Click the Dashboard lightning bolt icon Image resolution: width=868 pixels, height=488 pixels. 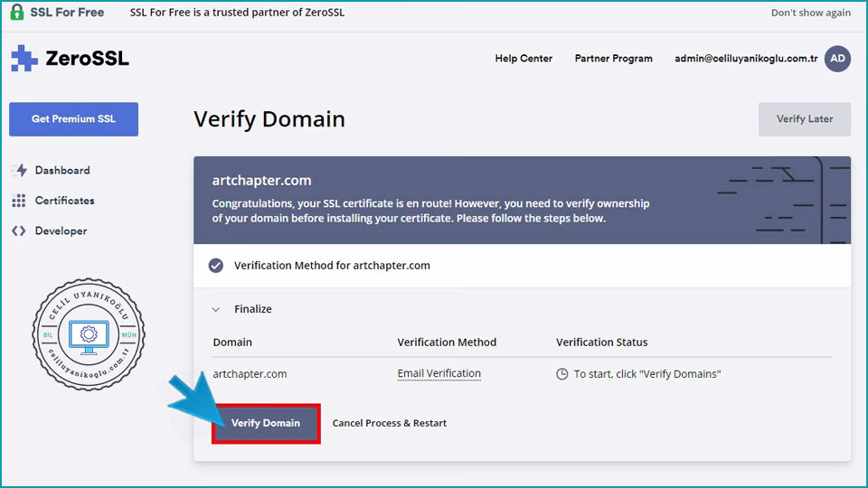(x=20, y=171)
